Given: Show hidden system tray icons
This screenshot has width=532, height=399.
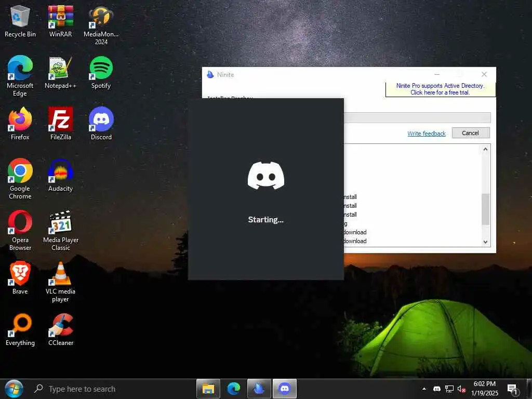Looking at the screenshot, I should [424, 389].
